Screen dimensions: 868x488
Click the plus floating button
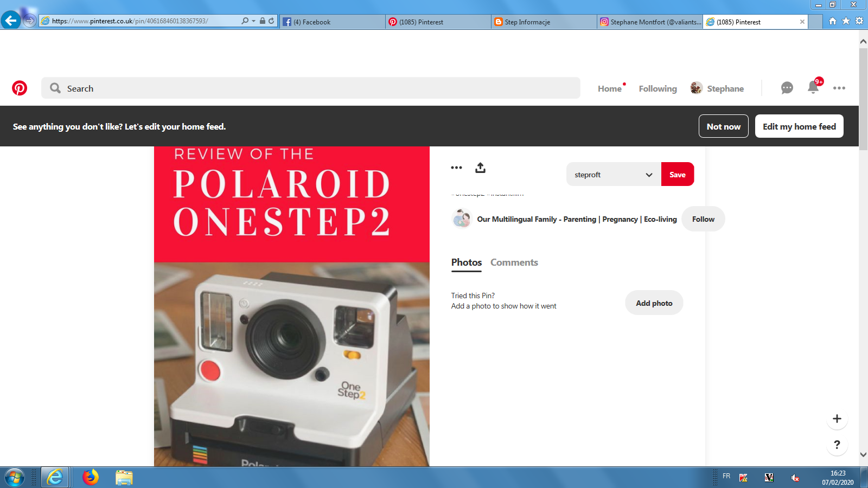(x=837, y=419)
